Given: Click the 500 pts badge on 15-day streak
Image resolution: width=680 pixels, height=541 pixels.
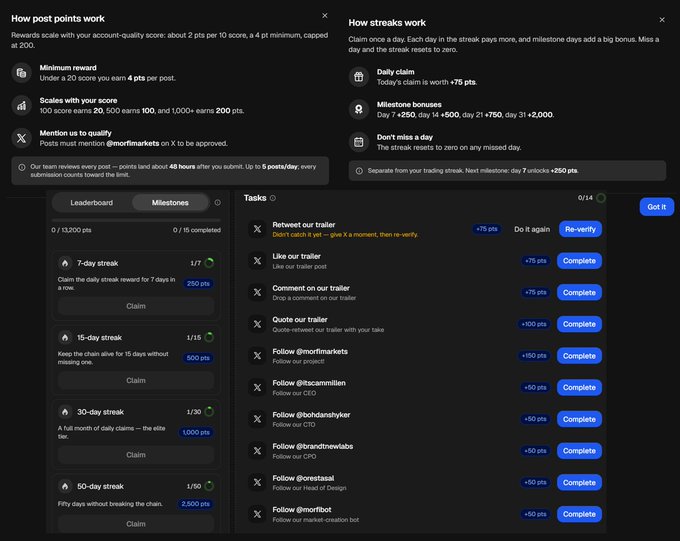Looking at the screenshot, I should pos(198,358).
